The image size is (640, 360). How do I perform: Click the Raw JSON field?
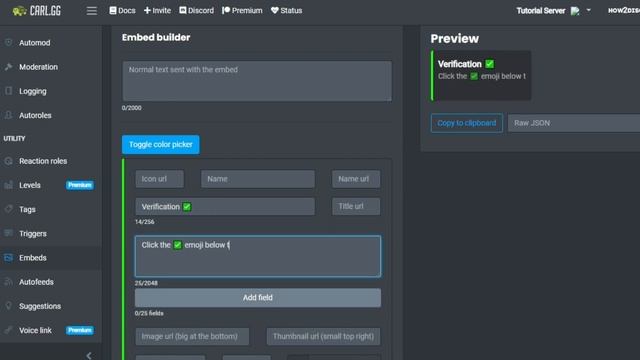coord(574,123)
